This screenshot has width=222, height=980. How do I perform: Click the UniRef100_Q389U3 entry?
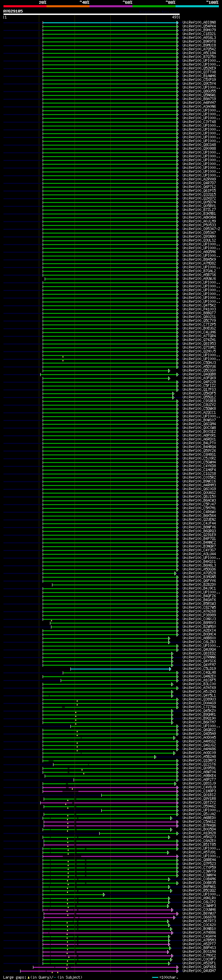point(199,699)
